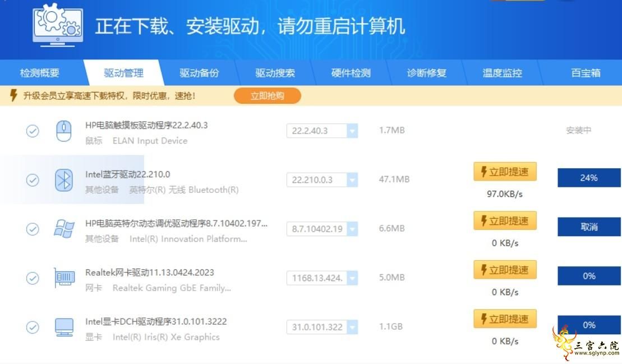This screenshot has width=622, height=364.
Task: Click the ELAN Input Device label
Action: [x=150, y=141]
